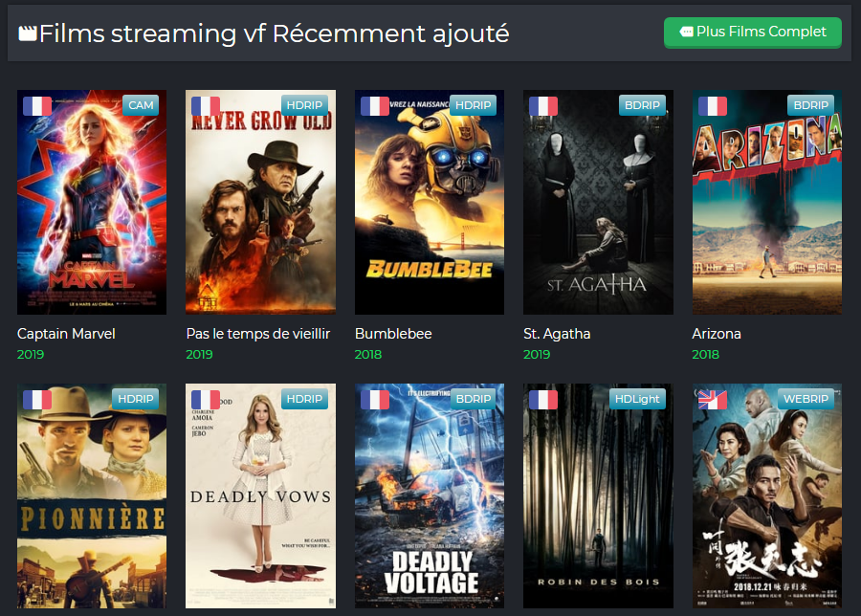Click the French flag on Robin des Bois
The image size is (861, 616).
[x=543, y=400]
